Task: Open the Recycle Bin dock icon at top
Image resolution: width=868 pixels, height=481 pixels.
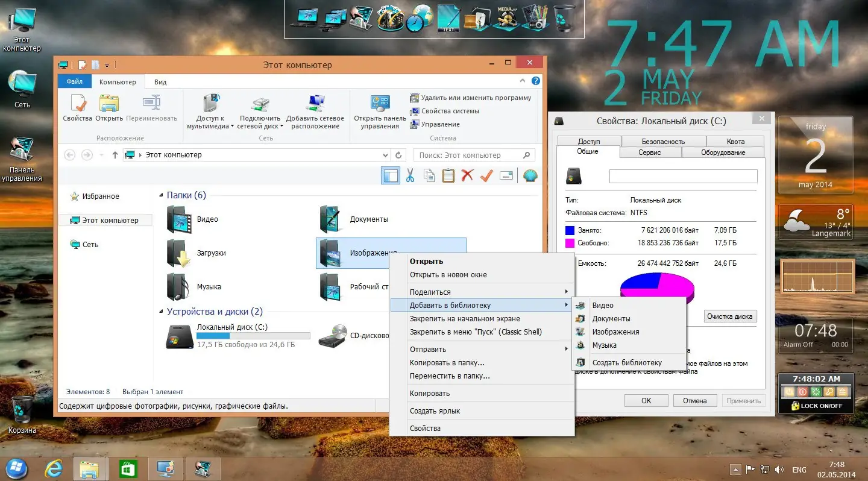Action: coord(565,18)
